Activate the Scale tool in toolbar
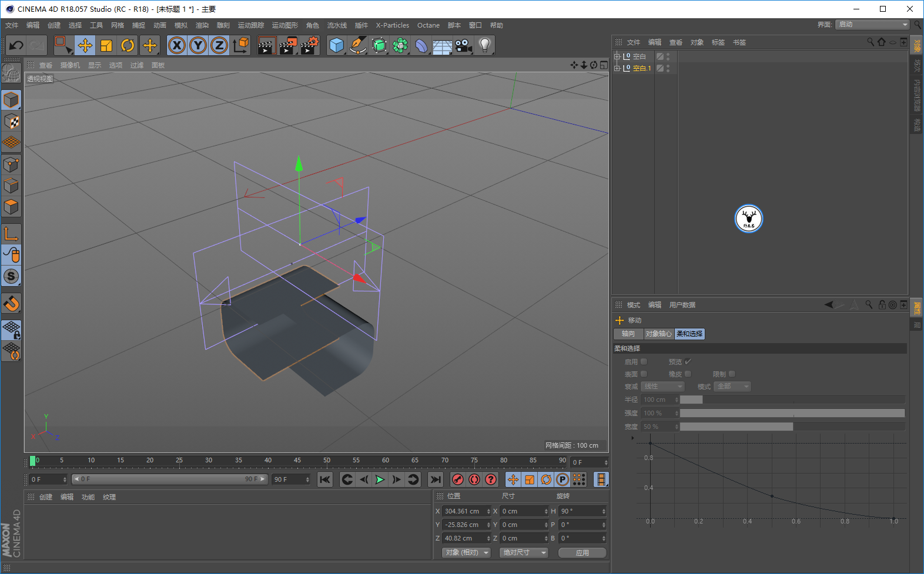The image size is (924, 574). pos(106,45)
